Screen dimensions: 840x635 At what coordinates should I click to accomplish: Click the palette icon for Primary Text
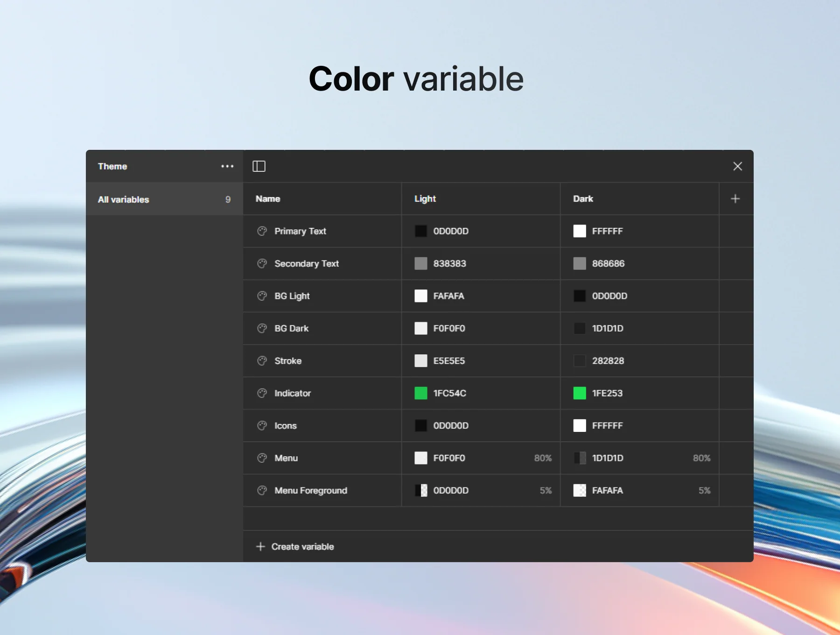pos(262,231)
